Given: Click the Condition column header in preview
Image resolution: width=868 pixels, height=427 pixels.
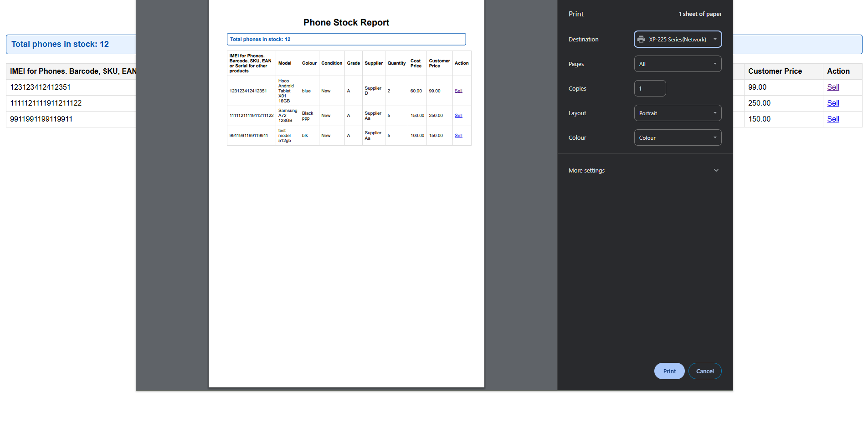Looking at the screenshot, I should 332,63.
